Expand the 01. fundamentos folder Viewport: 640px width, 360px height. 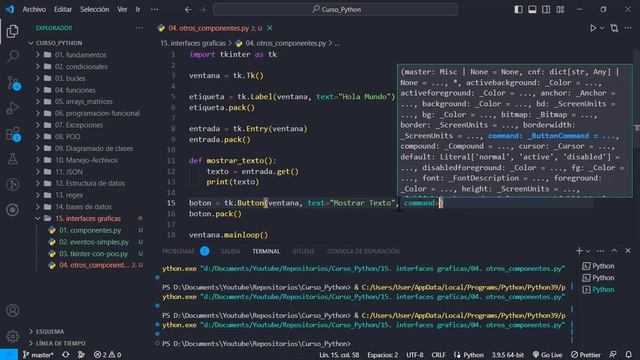[x=80, y=55]
